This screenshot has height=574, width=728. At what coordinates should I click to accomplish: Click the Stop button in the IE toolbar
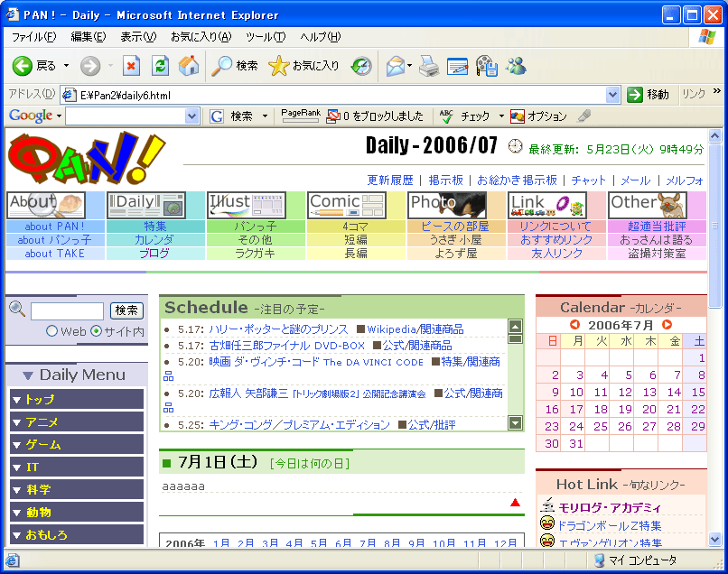[132, 66]
